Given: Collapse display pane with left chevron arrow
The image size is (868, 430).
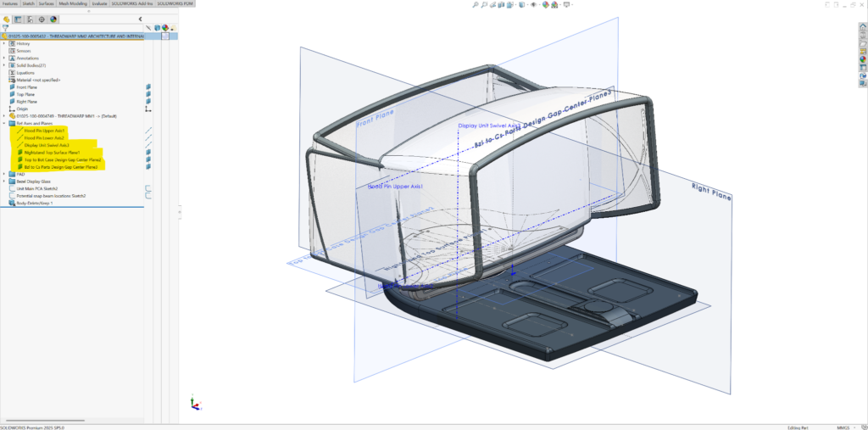Looking at the screenshot, I should click(x=140, y=20).
